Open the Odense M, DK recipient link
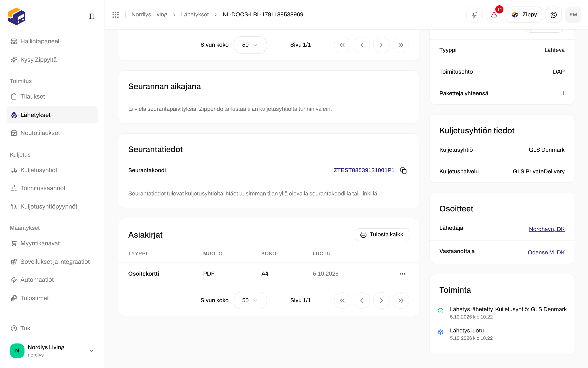 click(546, 252)
